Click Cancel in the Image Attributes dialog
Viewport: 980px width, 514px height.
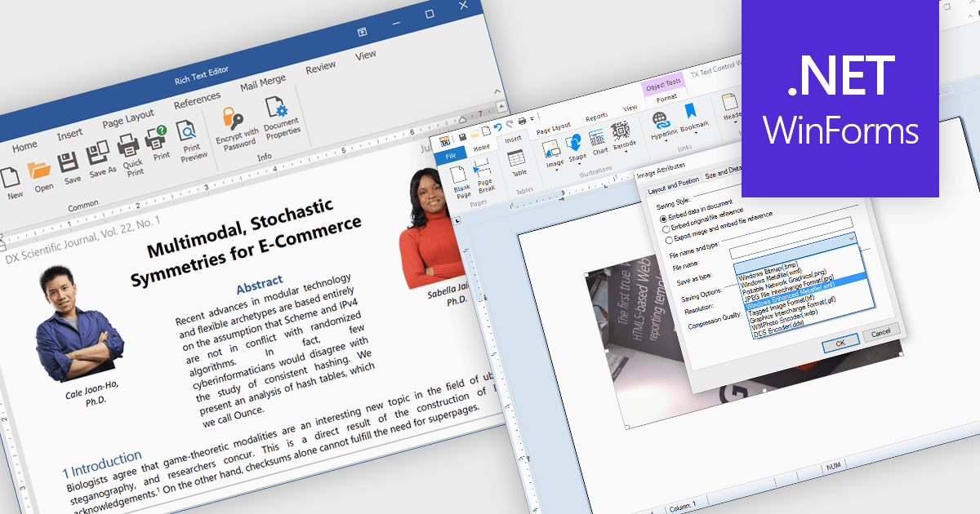[x=880, y=333]
